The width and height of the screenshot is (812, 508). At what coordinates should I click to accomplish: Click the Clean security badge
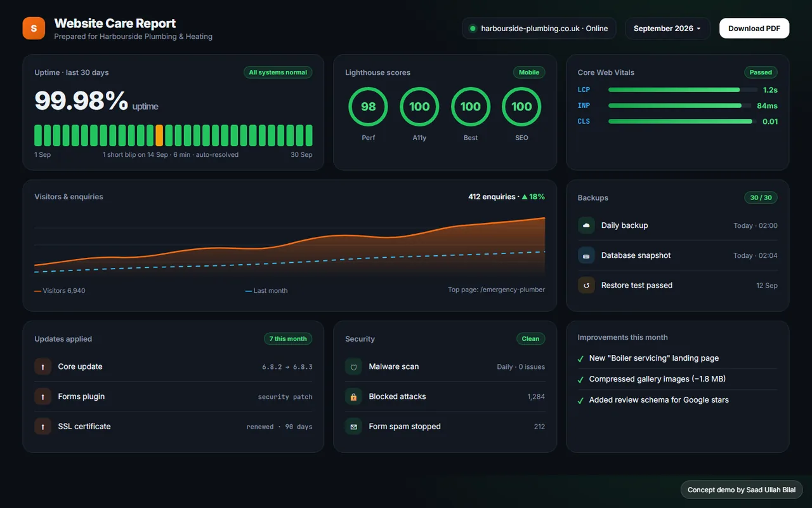click(530, 338)
